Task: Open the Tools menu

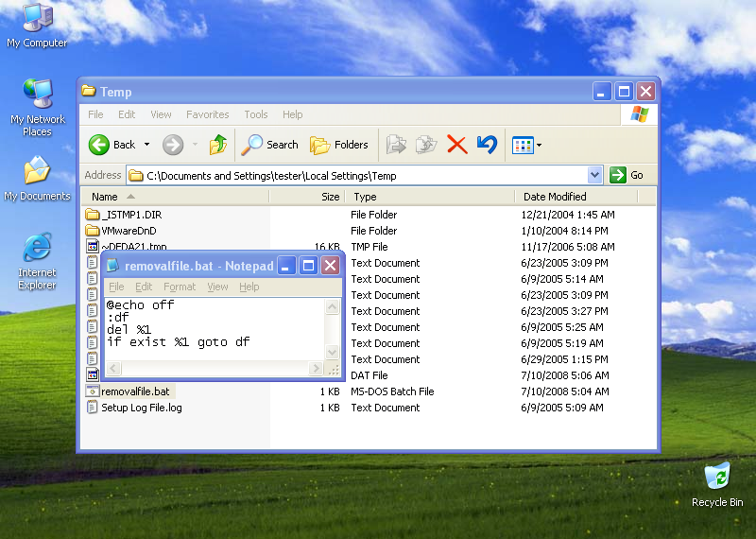Action: click(255, 114)
